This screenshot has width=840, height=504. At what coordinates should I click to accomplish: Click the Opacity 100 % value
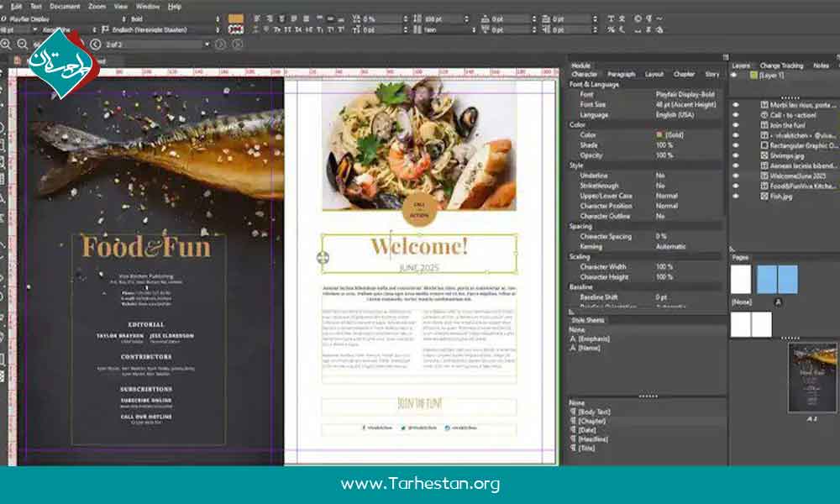664,156
